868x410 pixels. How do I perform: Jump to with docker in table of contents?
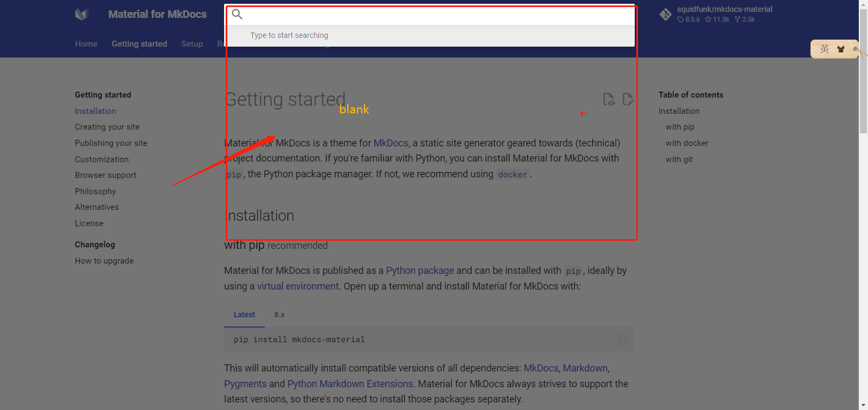click(687, 143)
